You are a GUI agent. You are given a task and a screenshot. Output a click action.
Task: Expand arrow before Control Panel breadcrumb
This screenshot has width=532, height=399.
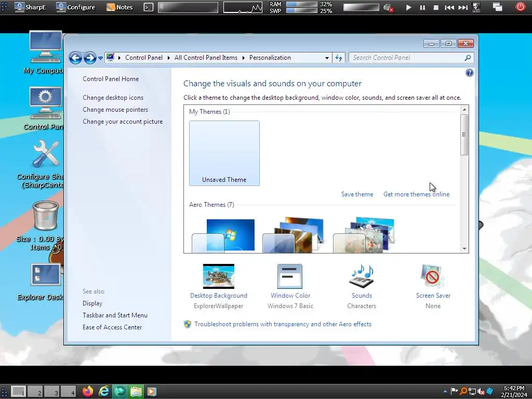[x=119, y=58]
